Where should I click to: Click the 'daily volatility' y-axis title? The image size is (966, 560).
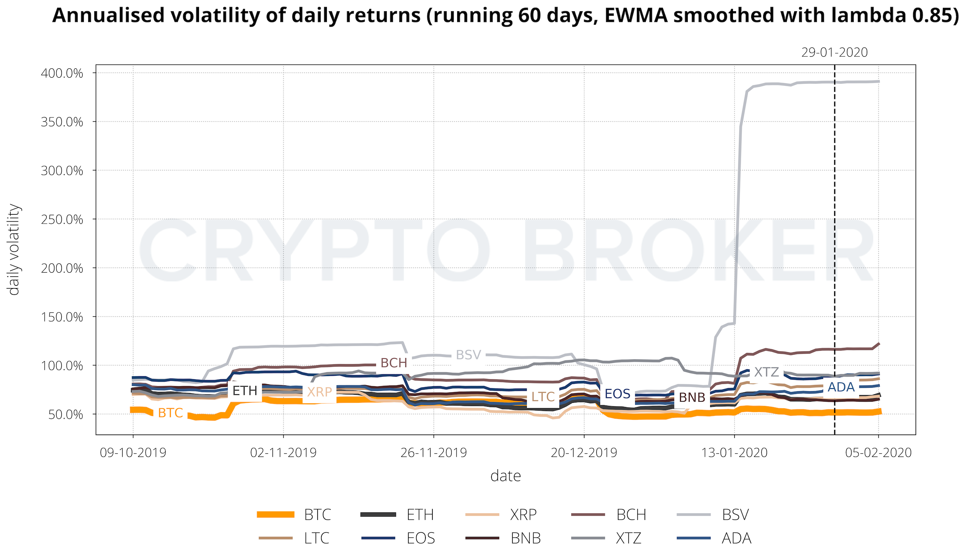pos(14,249)
